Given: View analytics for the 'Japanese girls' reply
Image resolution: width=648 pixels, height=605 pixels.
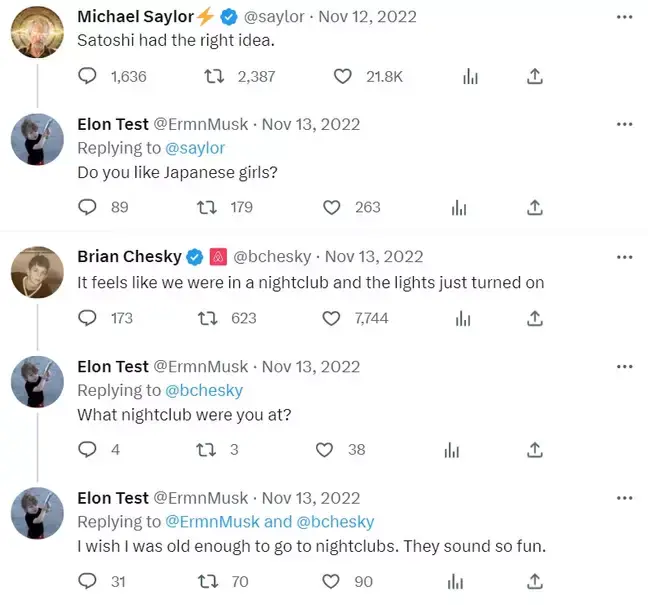Looking at the screenshot, I should click(x=459, y=207).
